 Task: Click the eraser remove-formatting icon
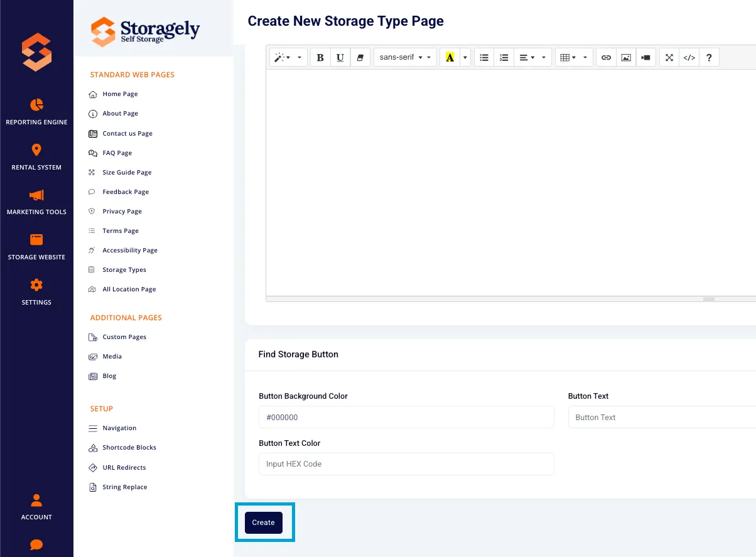(x=360, y=57)
